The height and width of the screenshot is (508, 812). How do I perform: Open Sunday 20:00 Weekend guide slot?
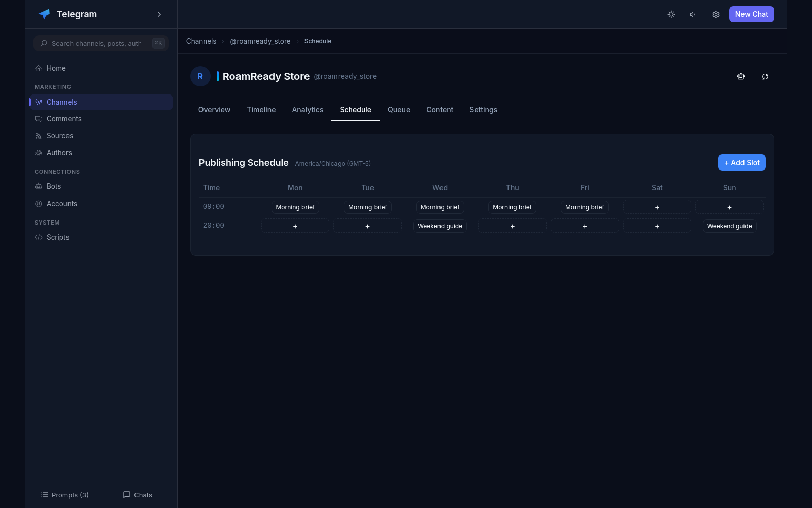(x=729, y=226)
